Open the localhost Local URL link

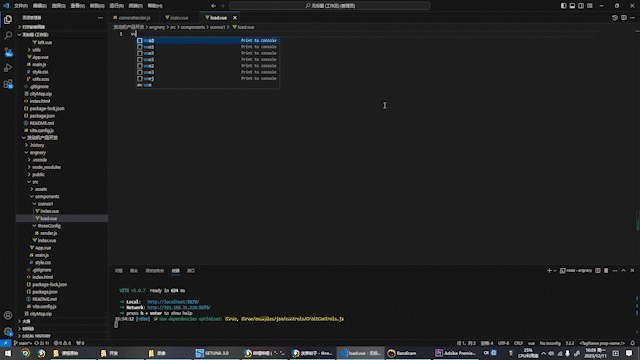click(x=173, y=302)
